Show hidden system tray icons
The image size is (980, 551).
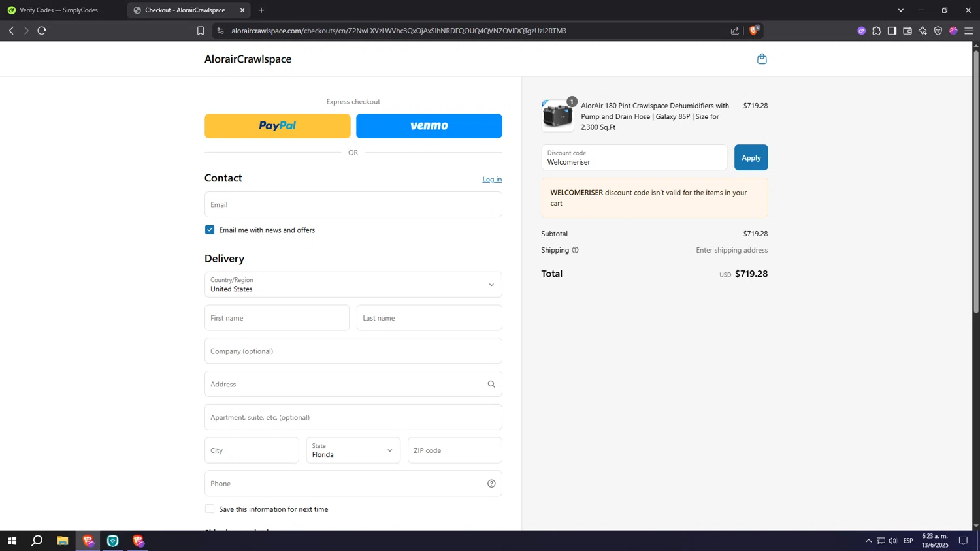pyautogui.click(x=868, y=541)
